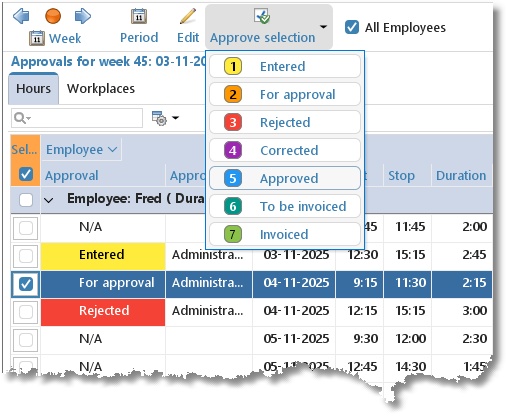This screenshot has height=417, width=507.
Task: Switch to Hours tab
Action: click(x=34, y=89)
